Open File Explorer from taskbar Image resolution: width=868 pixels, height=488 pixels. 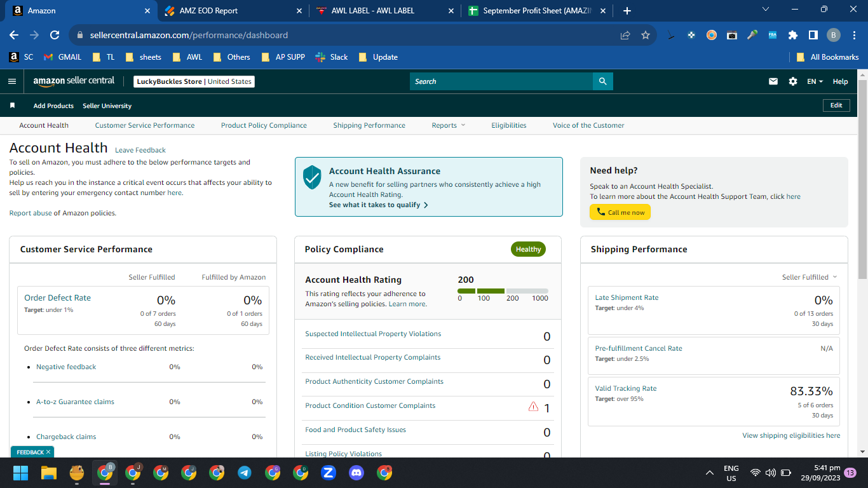pos(49,472)
